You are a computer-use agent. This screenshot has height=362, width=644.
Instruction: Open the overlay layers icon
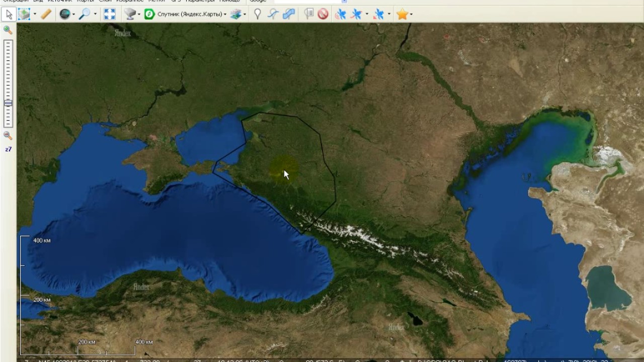point(235,14)
